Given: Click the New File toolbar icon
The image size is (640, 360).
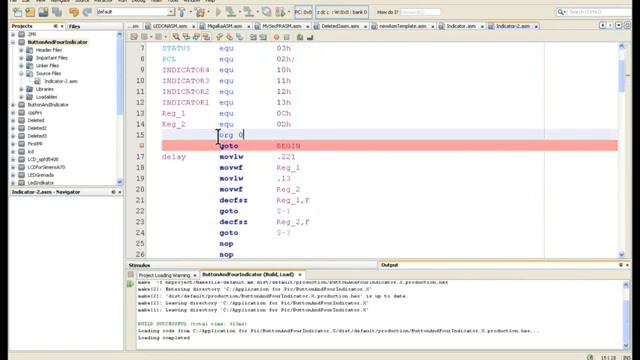Looking at the screenshot, I should 17,12.
